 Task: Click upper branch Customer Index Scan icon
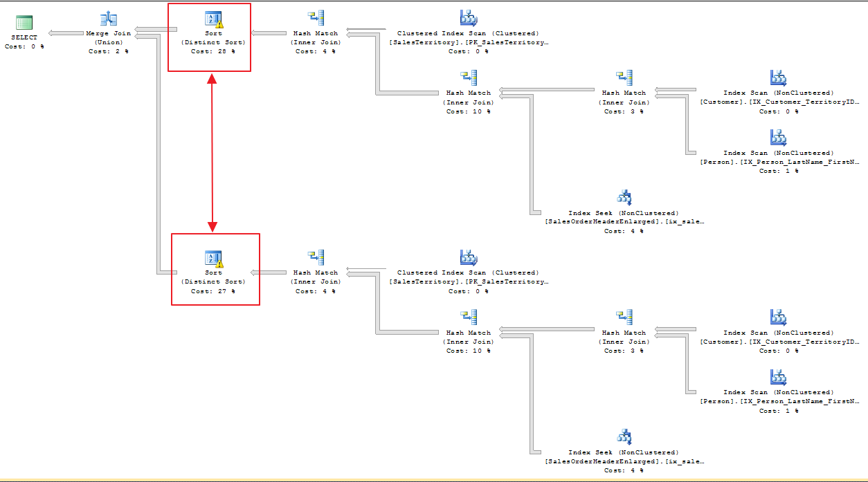779,78
